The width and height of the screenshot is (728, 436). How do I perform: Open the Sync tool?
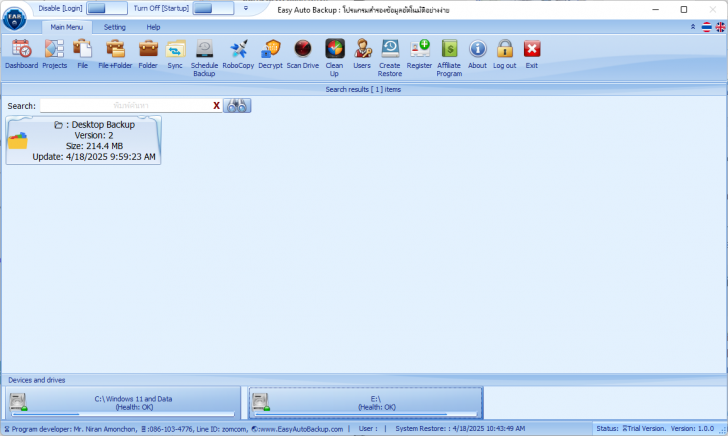pyautogui.click(x=175, y=54)
